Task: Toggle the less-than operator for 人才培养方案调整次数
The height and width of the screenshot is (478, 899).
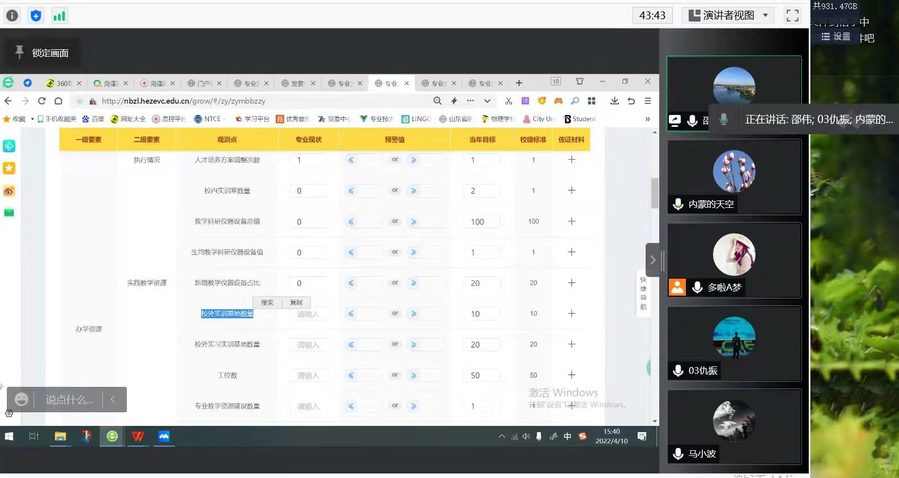Action: 352,160
